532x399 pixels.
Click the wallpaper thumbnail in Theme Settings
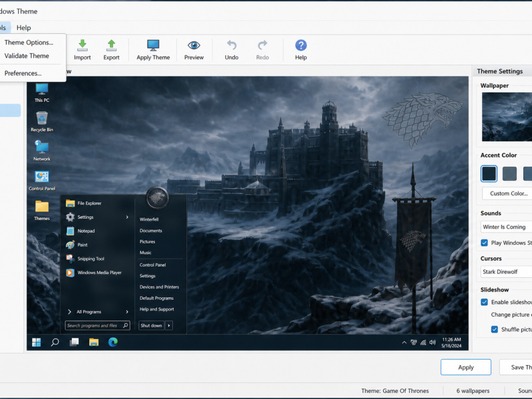507,117
